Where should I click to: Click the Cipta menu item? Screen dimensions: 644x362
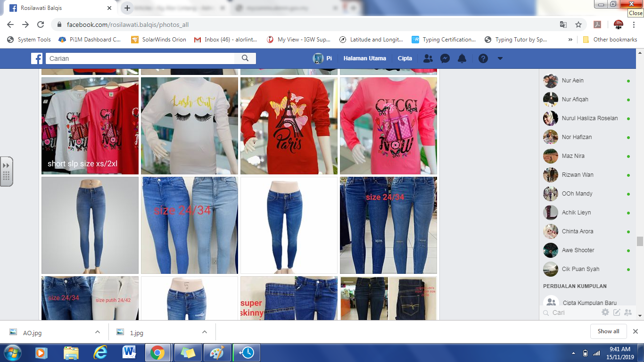pos(405,58)
